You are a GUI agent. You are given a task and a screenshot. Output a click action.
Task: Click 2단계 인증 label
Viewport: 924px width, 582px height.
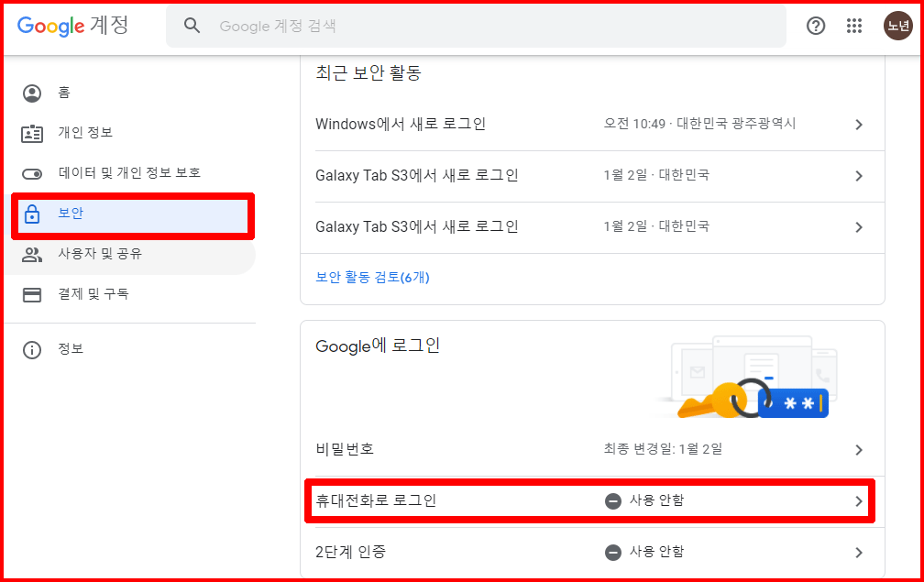[x=350, y=552]
